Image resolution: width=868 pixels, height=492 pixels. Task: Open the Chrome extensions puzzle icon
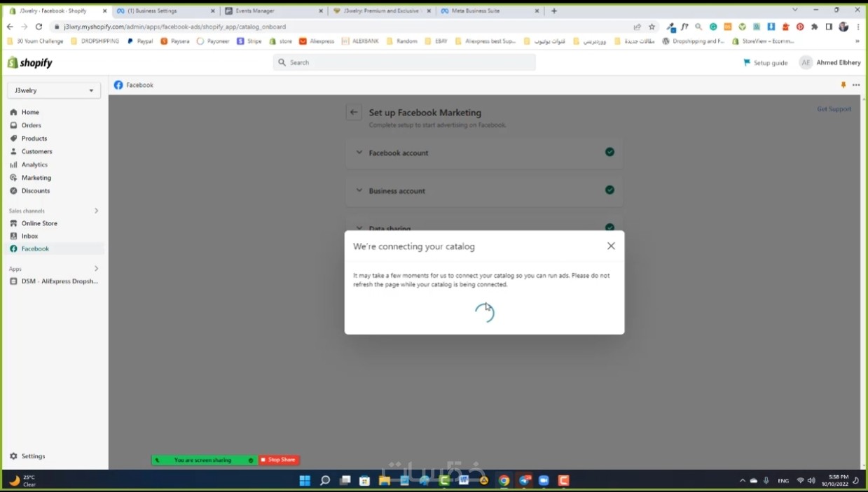coord(814,27)
